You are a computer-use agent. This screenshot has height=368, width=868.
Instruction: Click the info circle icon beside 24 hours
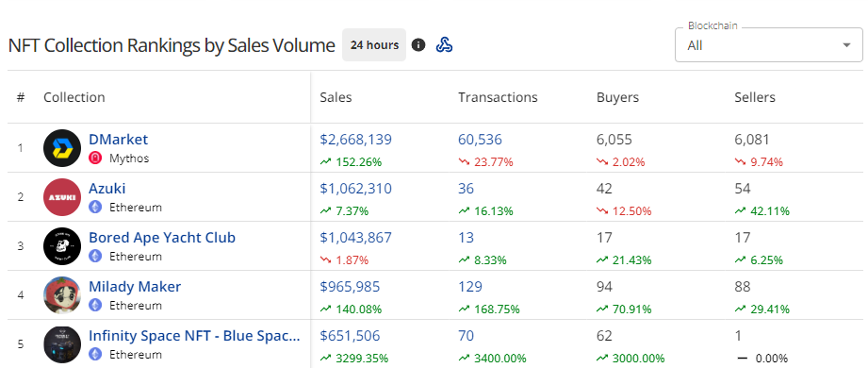tap(418, 45)
